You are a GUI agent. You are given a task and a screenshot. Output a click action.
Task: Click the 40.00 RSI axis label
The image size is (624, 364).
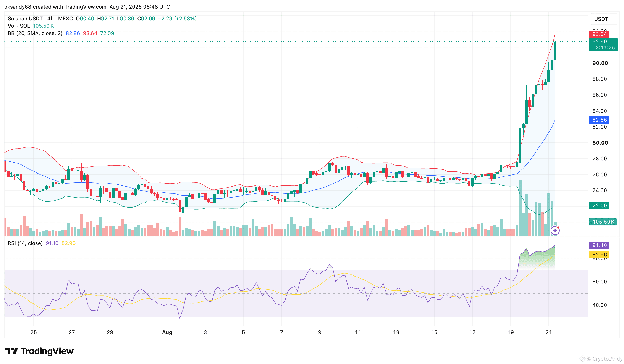click(x=600, y=305)
